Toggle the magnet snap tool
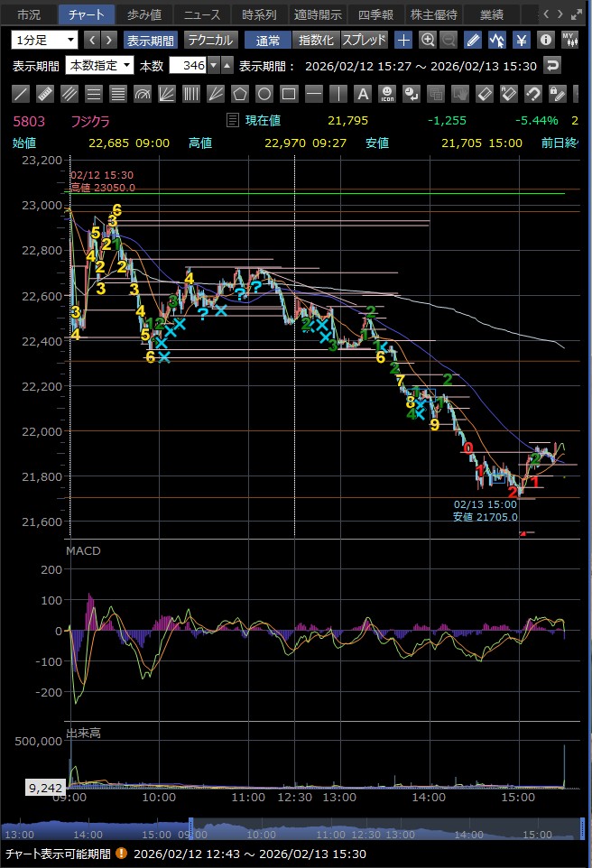592x868 pixels. [532, 94]
